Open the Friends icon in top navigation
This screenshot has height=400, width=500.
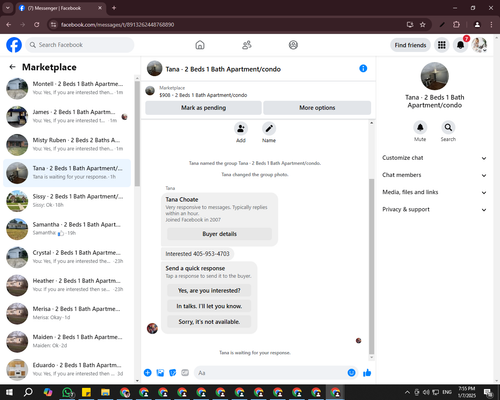tap(247, 45)
